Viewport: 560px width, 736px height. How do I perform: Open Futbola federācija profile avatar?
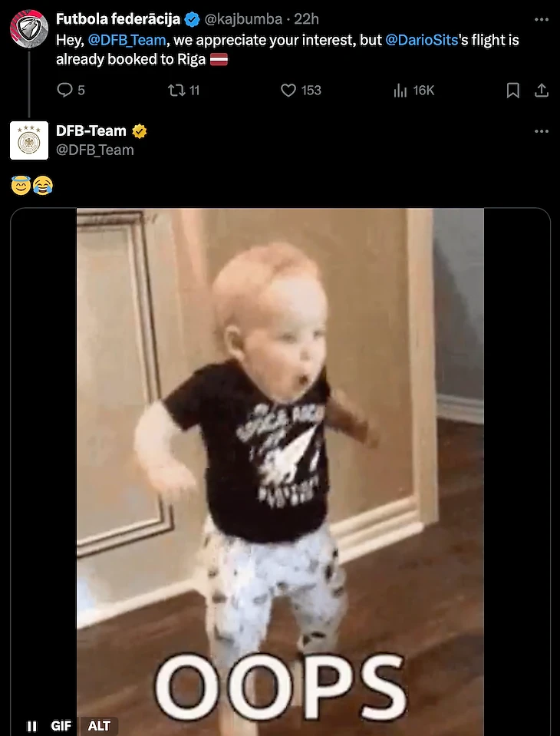[x=29, y=28]
